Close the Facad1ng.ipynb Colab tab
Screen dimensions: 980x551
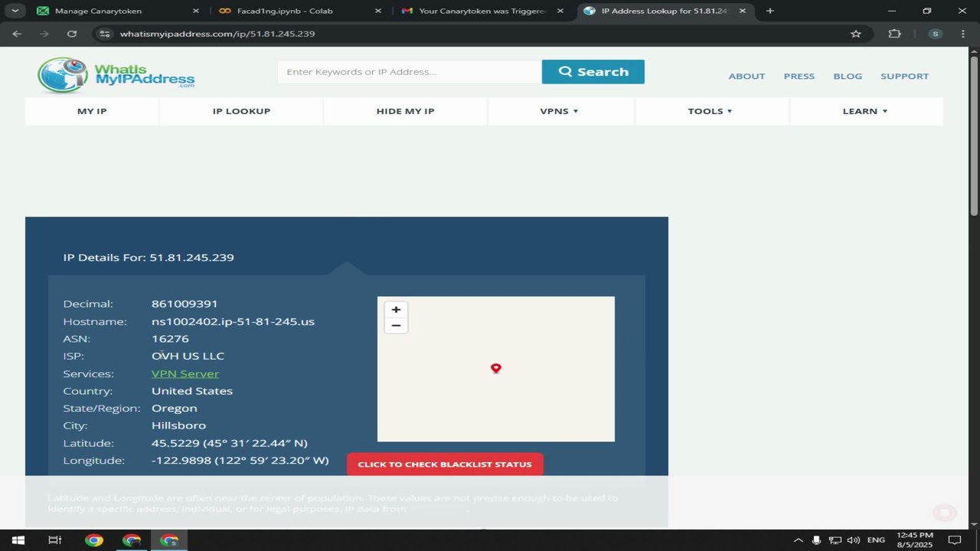[x=377, y=11]
